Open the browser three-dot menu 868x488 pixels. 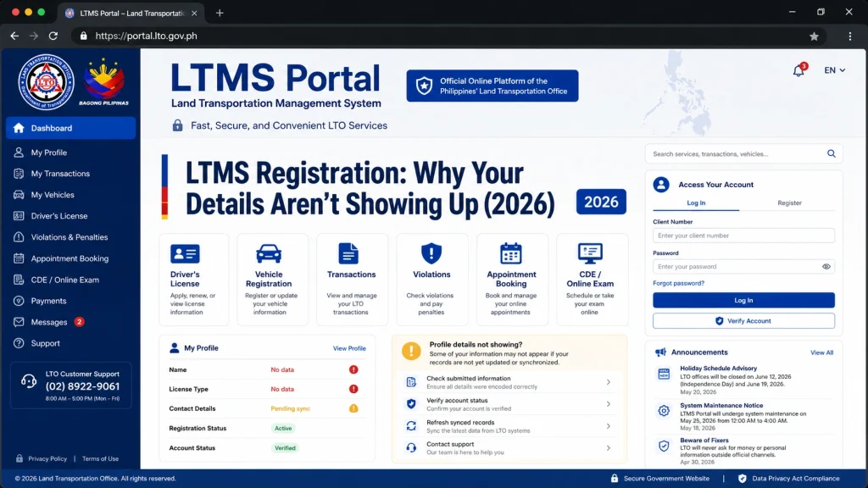click(849, 36)
